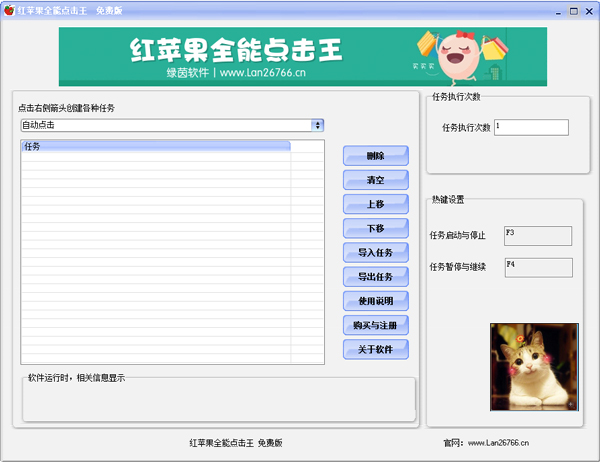
Task: Open 关于软件 about dialog
Action: 376,349
